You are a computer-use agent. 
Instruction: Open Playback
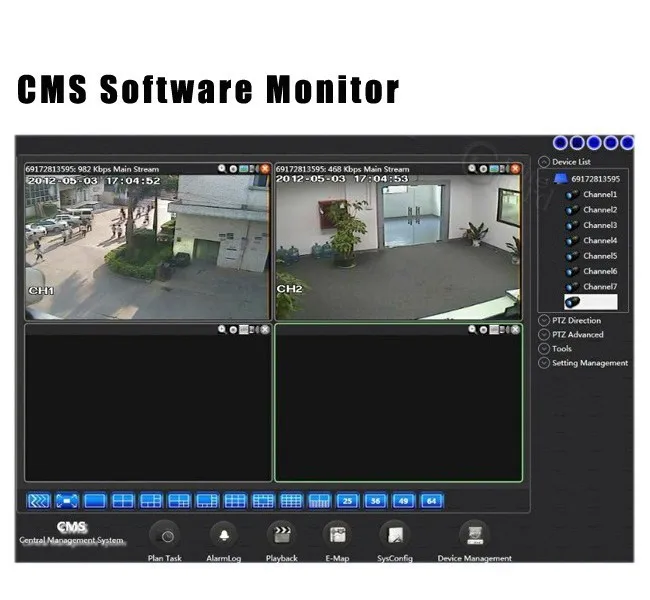click(282, 541)
